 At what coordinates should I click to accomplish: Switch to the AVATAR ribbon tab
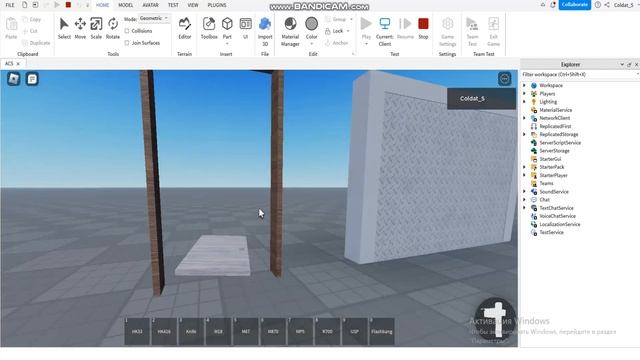150,5
